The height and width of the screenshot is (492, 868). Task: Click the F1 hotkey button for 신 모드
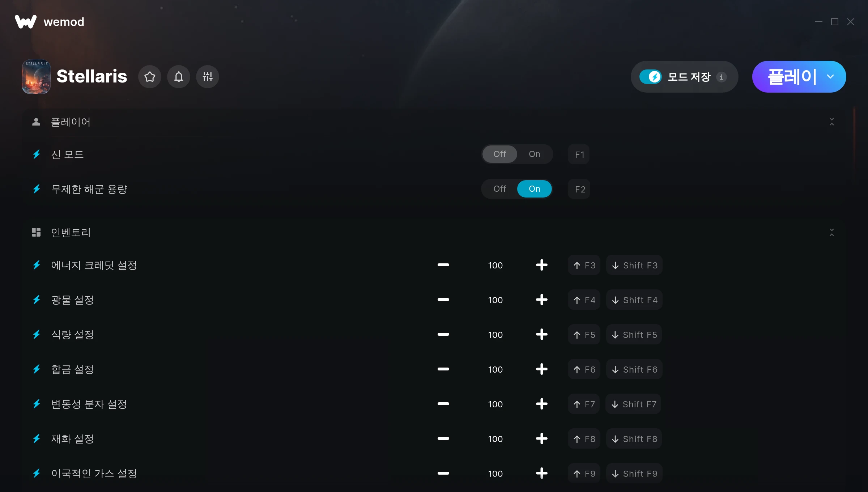(579, 154)
